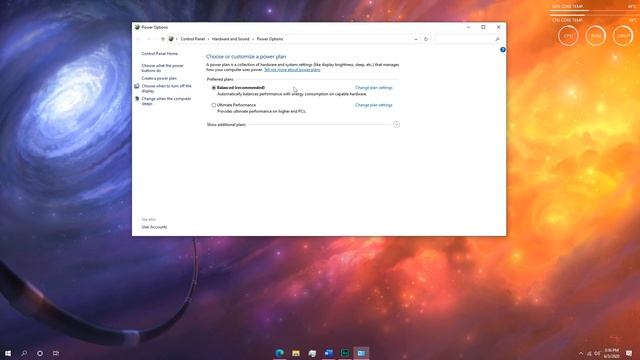Image resolution: width=640 pixels, height=360 pixels.
Task: Go back with the back arrow
Action: tap(138, 39)
